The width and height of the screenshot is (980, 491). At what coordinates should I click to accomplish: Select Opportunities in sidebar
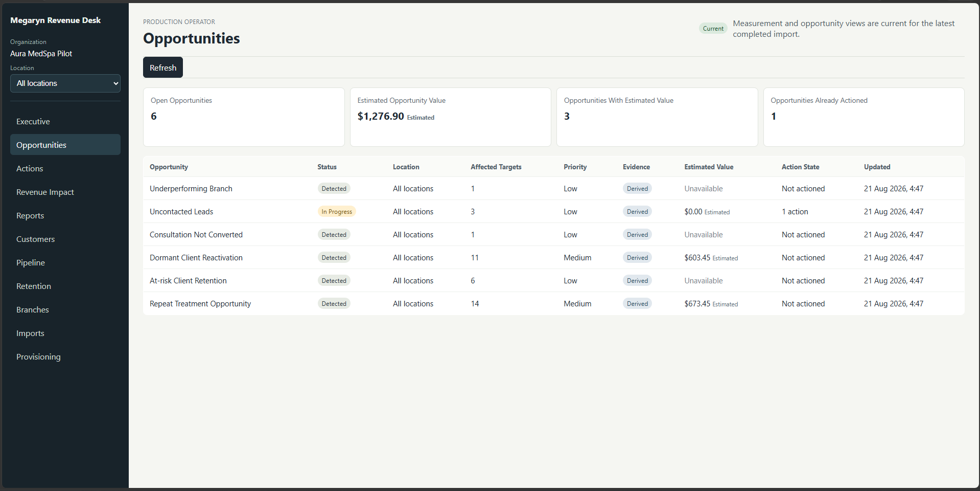pyautogui.click(x=65, y=145)
